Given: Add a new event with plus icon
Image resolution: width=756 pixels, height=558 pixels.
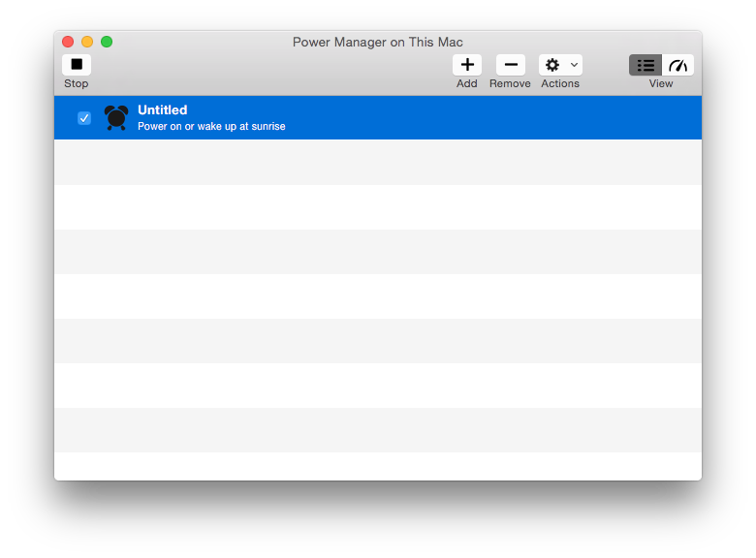Looking at the screenshot, I should click(x=467, y=65).
